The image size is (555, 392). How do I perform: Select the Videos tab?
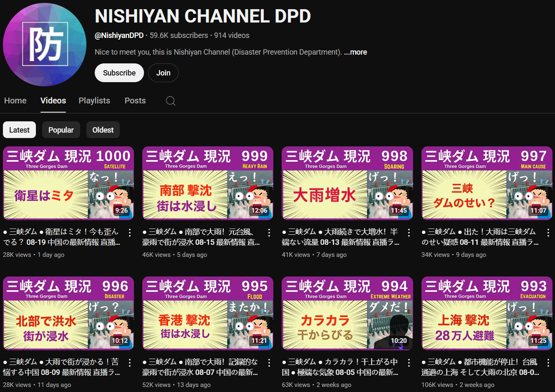pyautogui.click(x=53, y=101)
